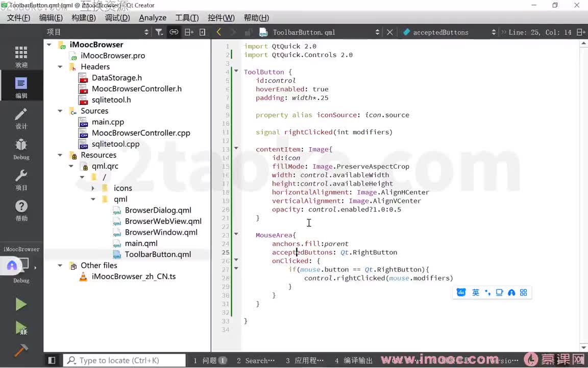Select sqlitetool.h header file
Image resolution: width=588 pixels, height=368 pixels.
click(x=111, y=100)
